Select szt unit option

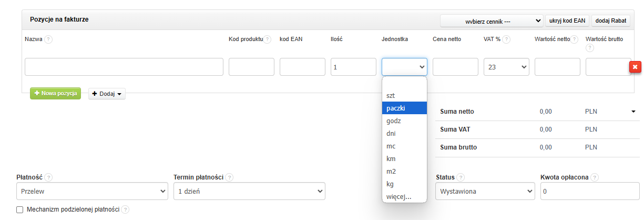404,95
